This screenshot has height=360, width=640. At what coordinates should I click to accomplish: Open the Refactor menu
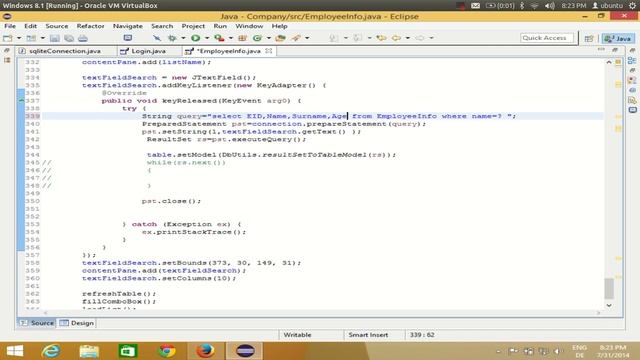pyautogui.click(x=91, y=26)
